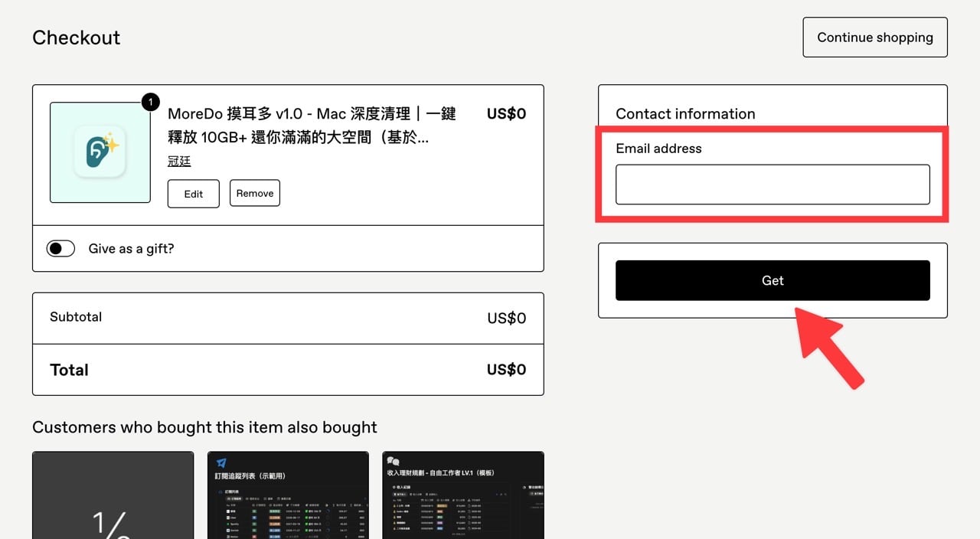
Task: Click the blue paper plane icon
Action: tap(221, 463)
